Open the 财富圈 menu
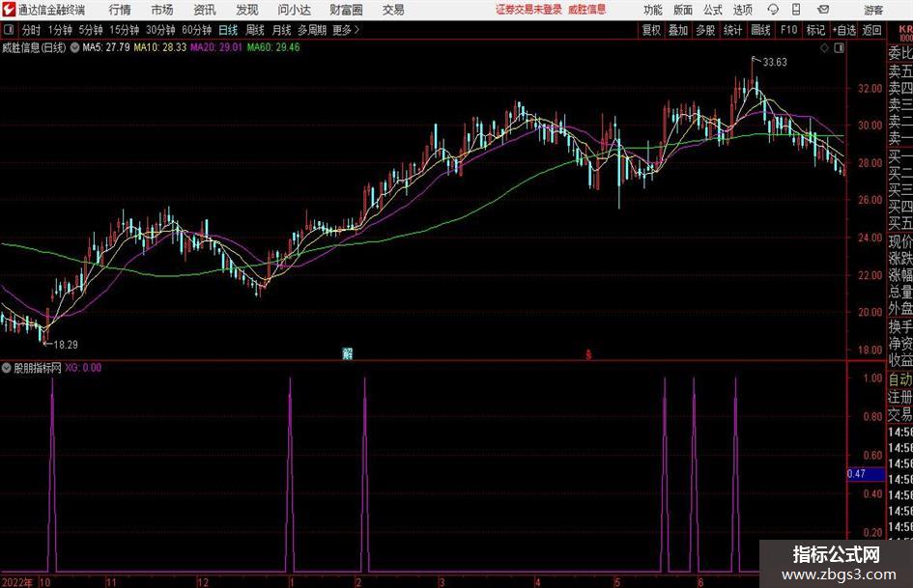The width and height of the screenshot is (913, 588). [346, 10]
